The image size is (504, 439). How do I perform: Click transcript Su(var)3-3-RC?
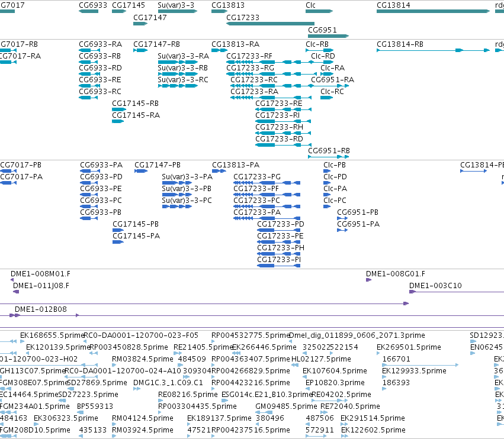click(x=183, y=80)
